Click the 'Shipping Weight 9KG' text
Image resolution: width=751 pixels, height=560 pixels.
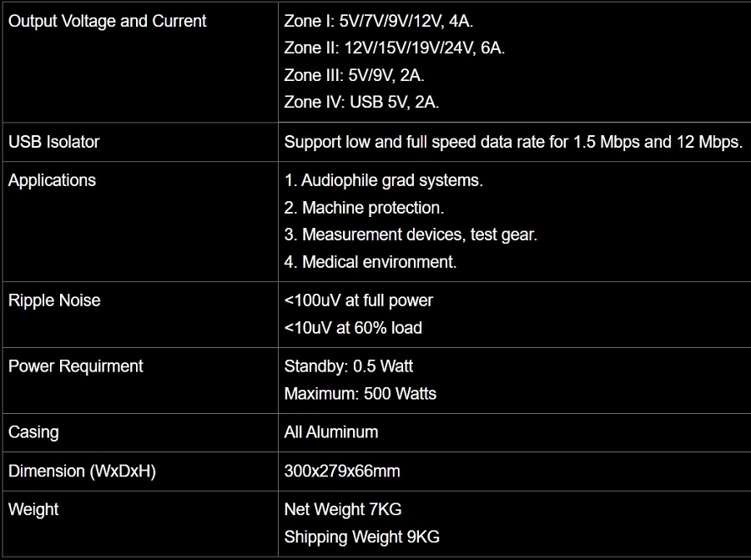361,537
